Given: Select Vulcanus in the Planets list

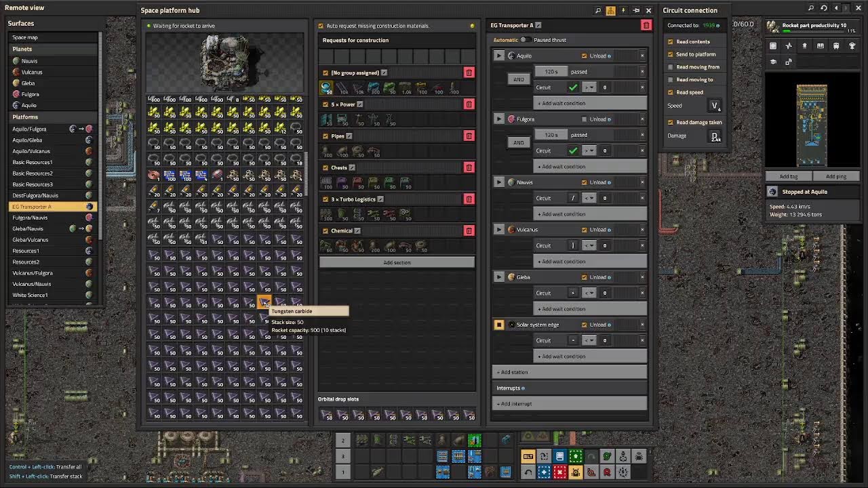Looking at the screenshot, I should click(54, 72).
